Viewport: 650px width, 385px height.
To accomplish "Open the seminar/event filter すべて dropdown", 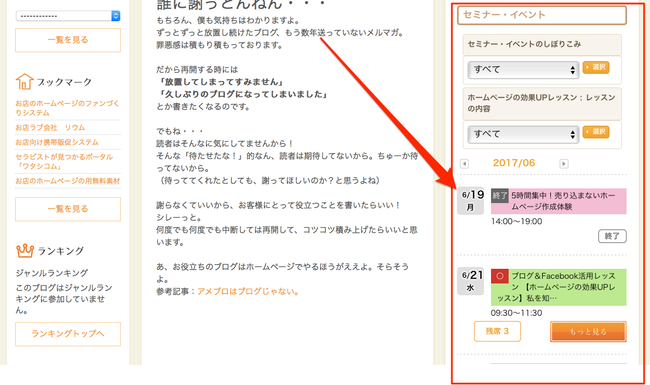I will (x=523, y=70).
